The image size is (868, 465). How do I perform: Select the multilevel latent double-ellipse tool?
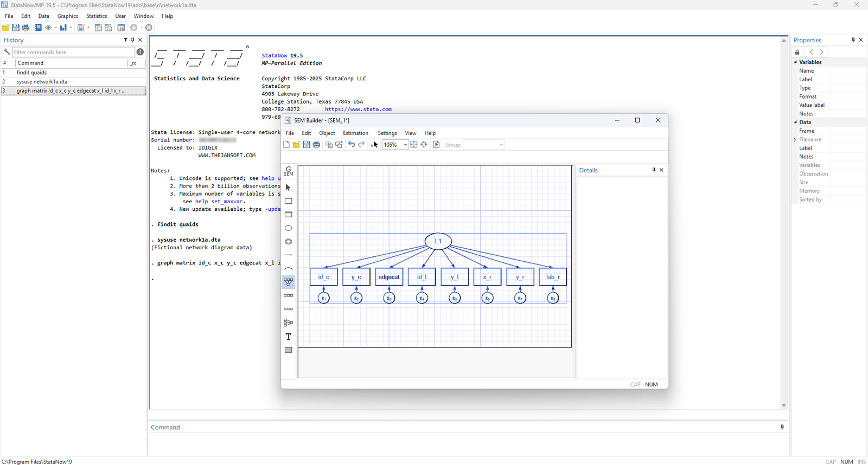pos(289,242)
